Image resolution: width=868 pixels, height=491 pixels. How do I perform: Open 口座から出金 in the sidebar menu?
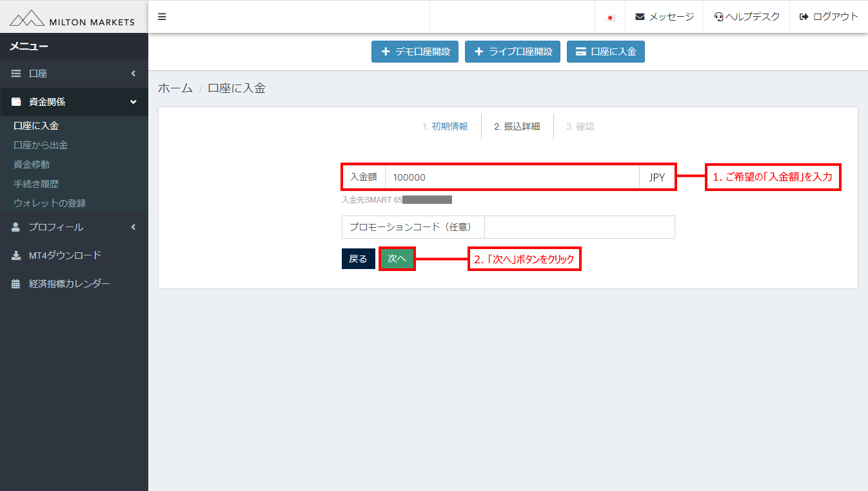(x=40, y=145)
